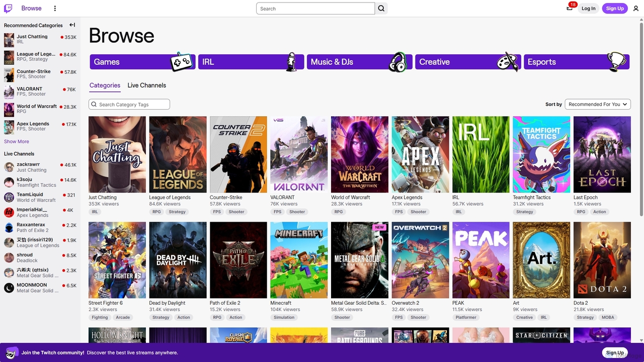Viewport: 644px width, 362px height.
Task: Click Just Chatting sidebar category thumbnail
Action: [9, 40]
